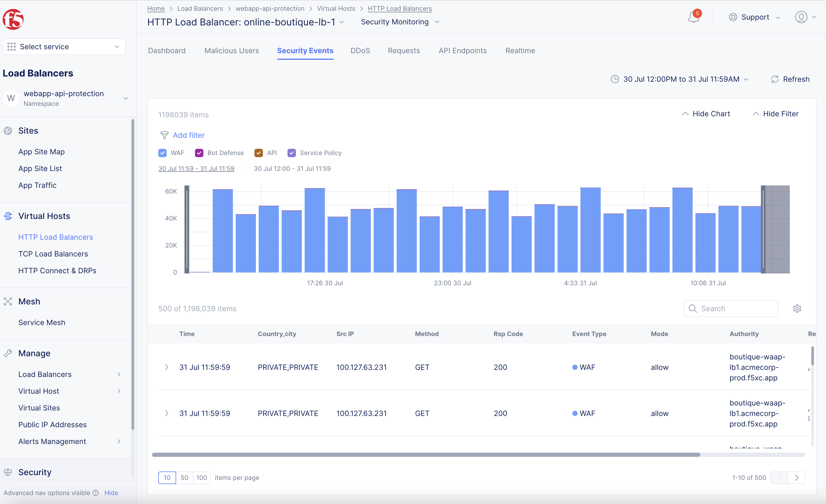This screenshot has width=826, height=504.
Task: Open App Site Map in sidebar
Action: [42, 152]
